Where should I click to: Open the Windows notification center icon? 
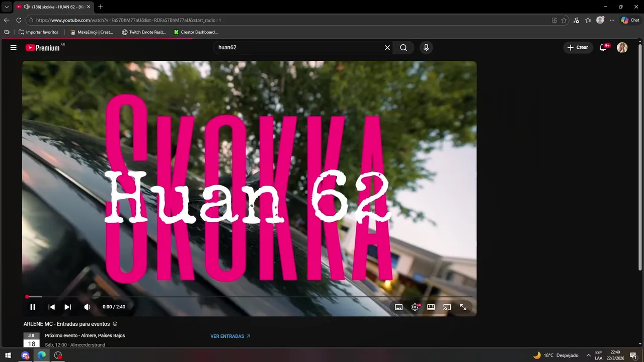pyautogui.click(x=633, y=355)
